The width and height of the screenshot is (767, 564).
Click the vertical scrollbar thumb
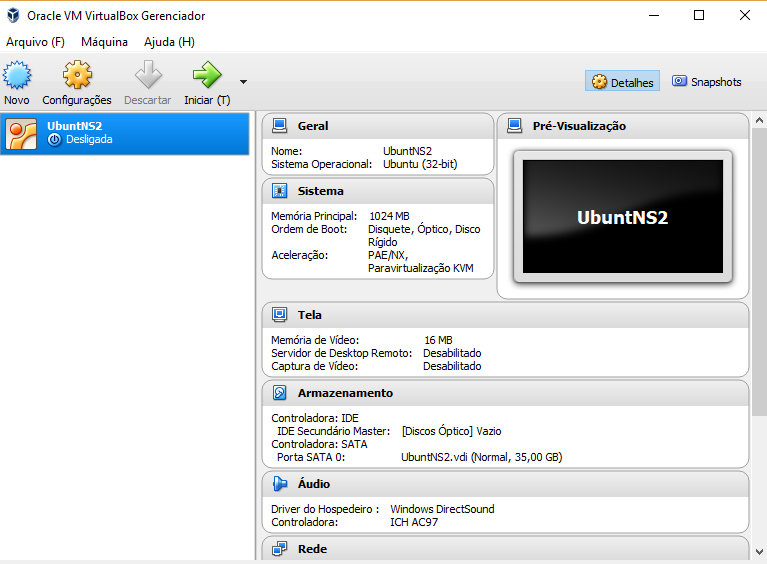pos(759,272)
